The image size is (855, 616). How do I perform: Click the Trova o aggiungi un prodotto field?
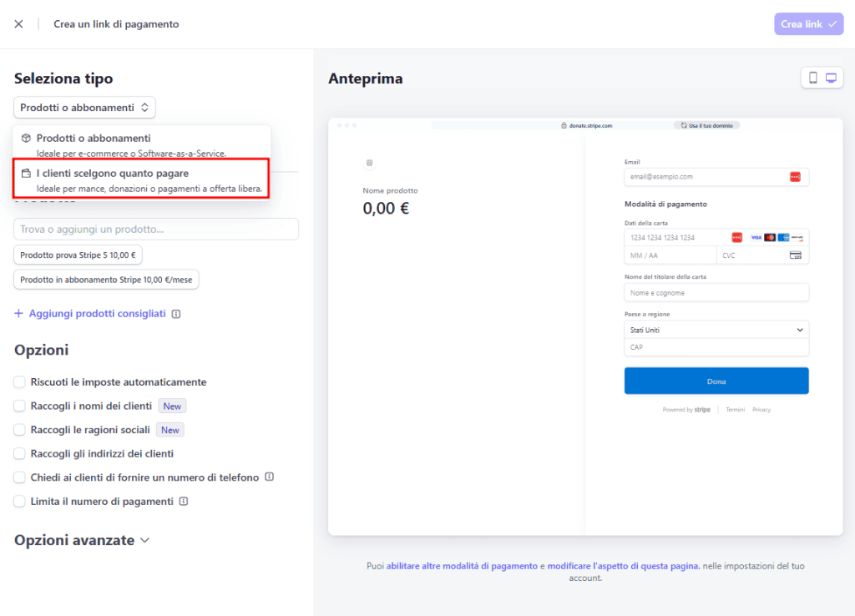155,229
